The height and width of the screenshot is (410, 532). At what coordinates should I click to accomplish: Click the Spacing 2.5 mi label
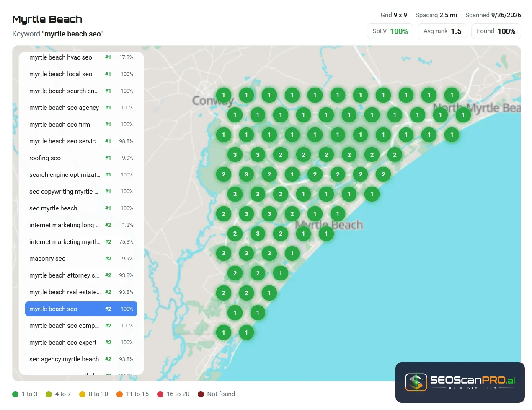[436, 15]
